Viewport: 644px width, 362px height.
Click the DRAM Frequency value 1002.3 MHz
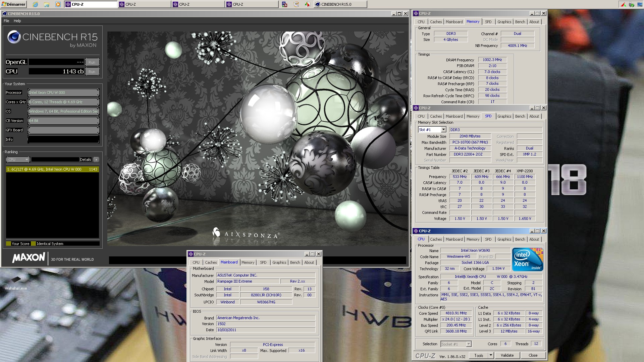pos(492,60)
